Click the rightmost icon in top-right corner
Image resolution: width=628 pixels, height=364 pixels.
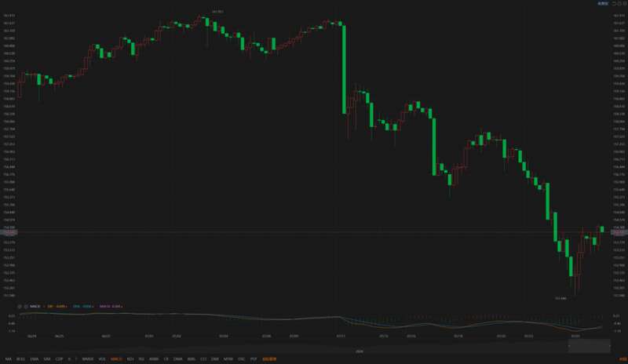point(625,3)
